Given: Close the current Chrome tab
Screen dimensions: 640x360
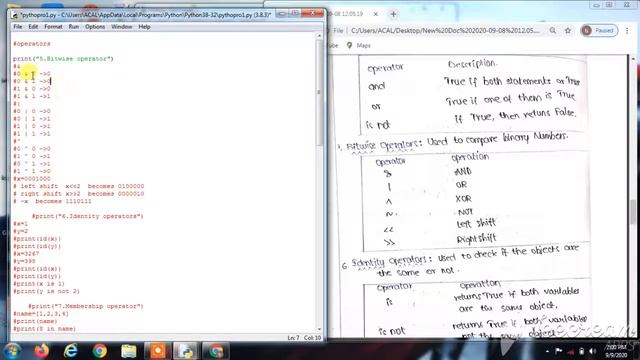Looking at the screenshot, I should [376, 14].
